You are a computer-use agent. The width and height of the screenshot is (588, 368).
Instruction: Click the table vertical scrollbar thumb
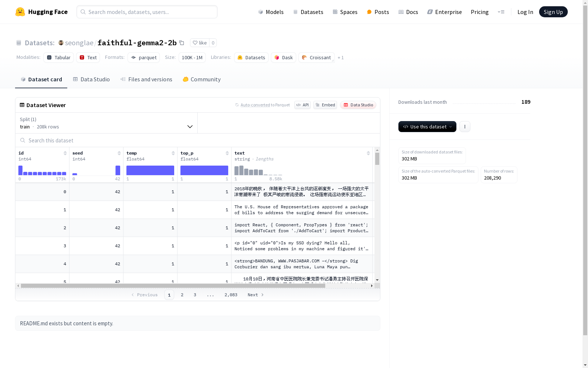(377, 159)
